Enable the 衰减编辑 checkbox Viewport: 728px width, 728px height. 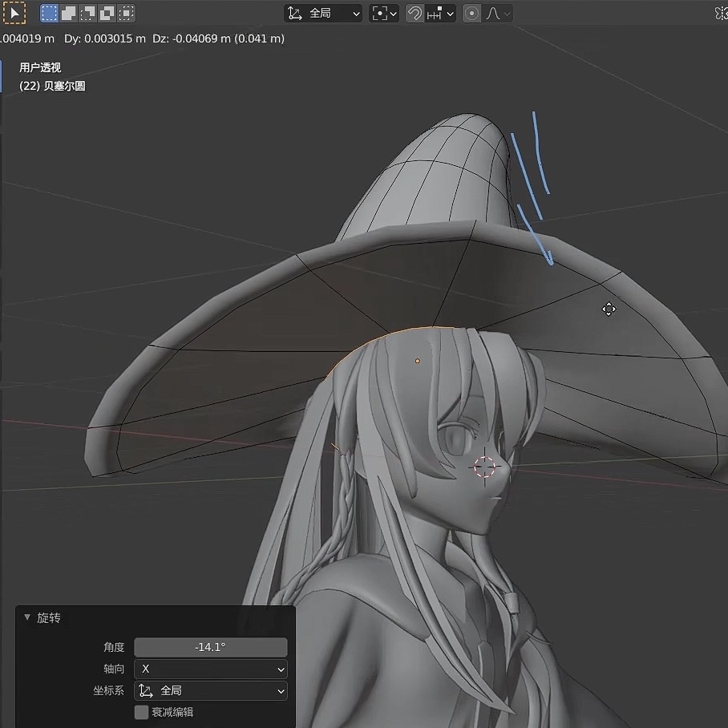(x=141, y=712)
